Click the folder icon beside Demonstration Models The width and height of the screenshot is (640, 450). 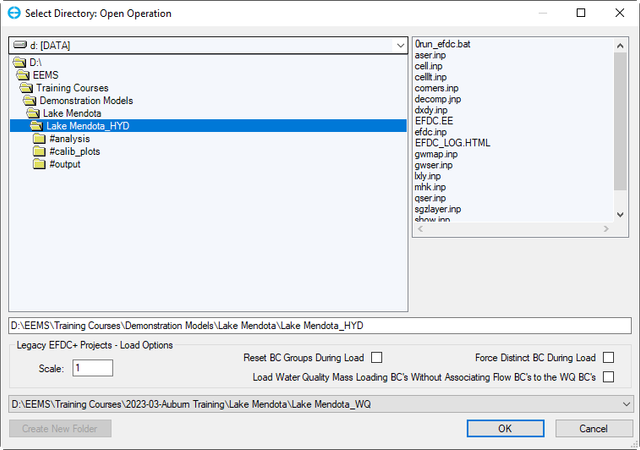click(29, 100)
